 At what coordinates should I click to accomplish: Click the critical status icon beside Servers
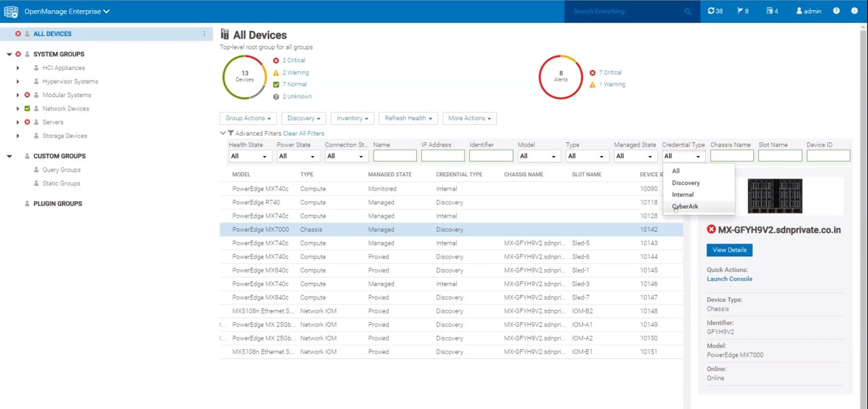click(x=27, y=122)
